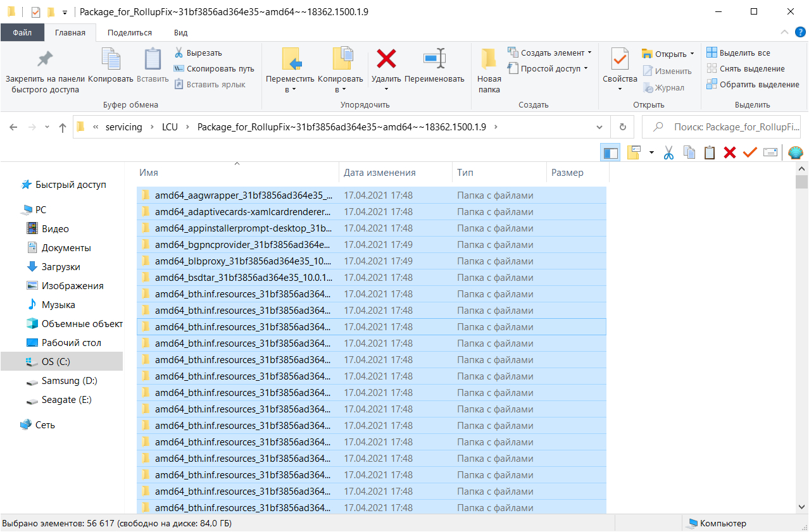The width and height of the screenshot is (809, 532).
Task: Sort by the Размер column header
Action: coord(577,173)
